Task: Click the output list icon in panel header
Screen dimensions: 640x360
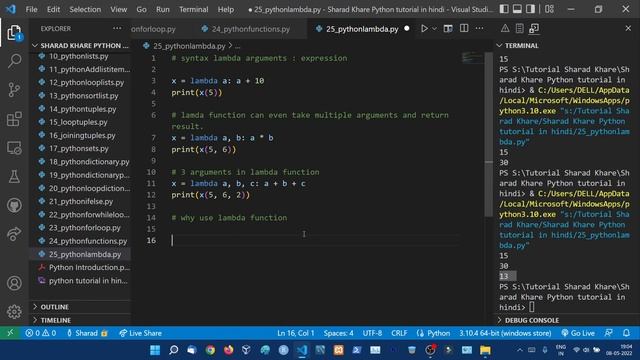Action: coord(519,28)
